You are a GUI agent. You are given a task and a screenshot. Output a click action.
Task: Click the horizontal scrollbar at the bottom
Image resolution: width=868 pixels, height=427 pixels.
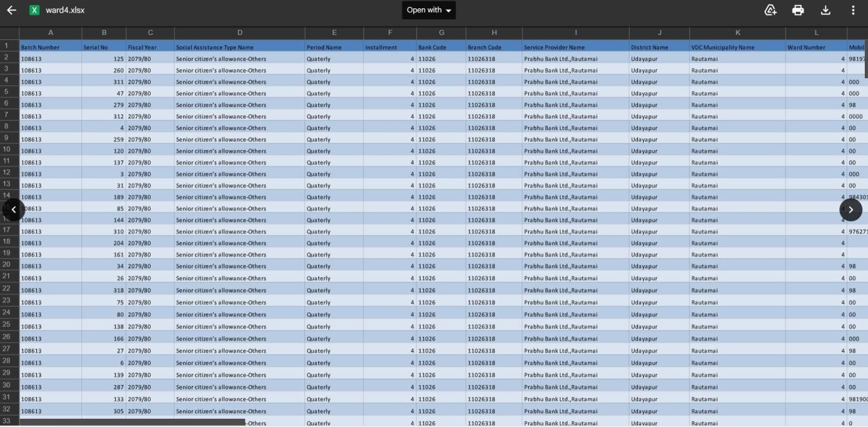click(132, 422)
